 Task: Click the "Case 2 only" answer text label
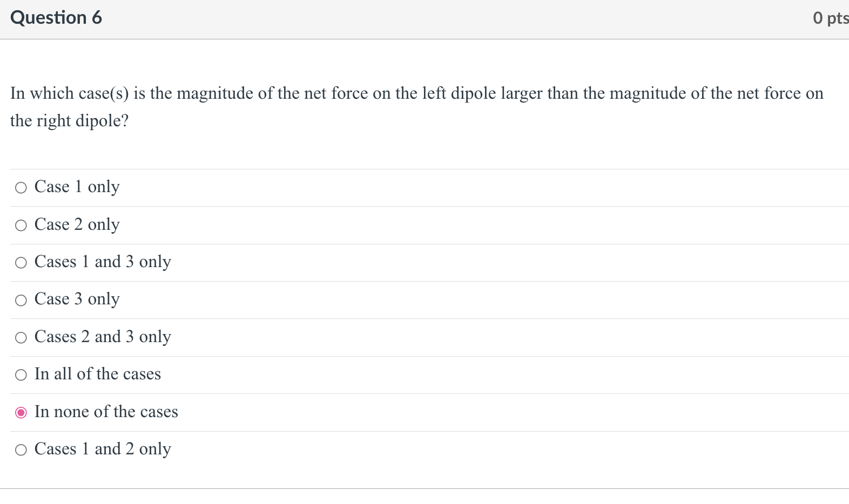(77, 225)
